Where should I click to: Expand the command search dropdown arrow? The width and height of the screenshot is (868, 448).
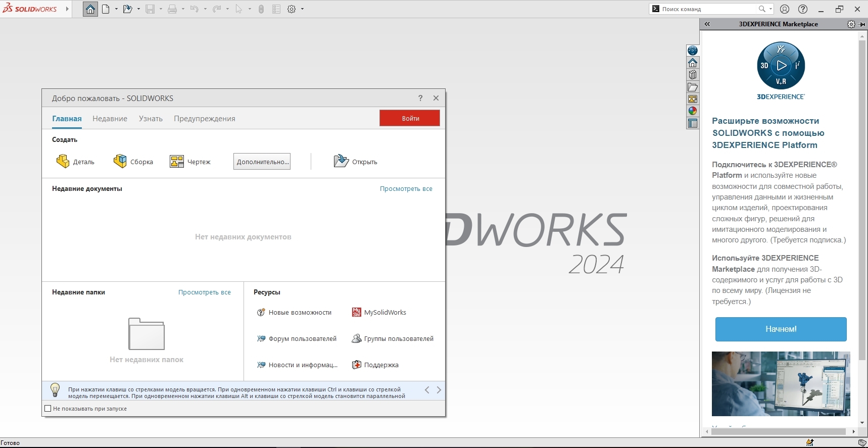pos(770,9)
